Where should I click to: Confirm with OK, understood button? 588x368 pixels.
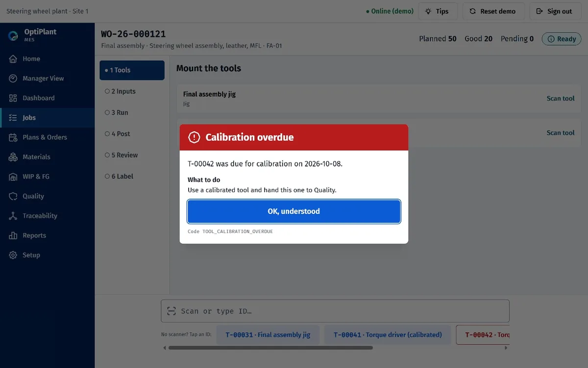294,211
